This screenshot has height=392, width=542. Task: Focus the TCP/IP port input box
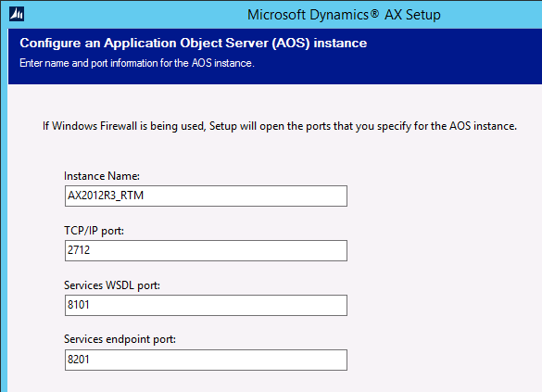[x=206, y=250]
